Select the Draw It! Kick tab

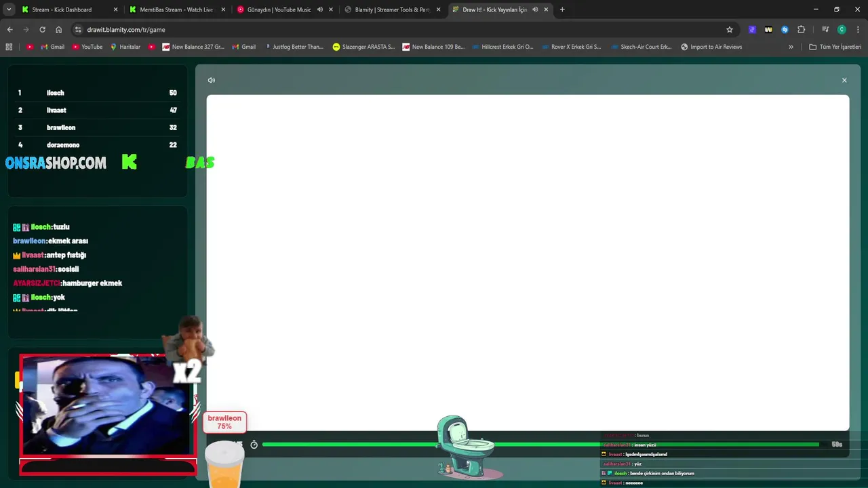click(495, 9)
